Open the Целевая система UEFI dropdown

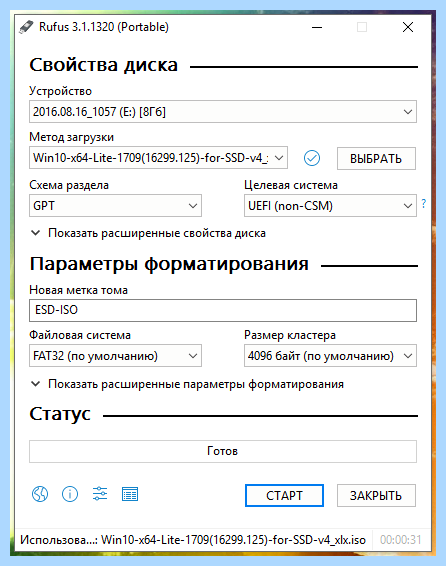tap(330, 206)
